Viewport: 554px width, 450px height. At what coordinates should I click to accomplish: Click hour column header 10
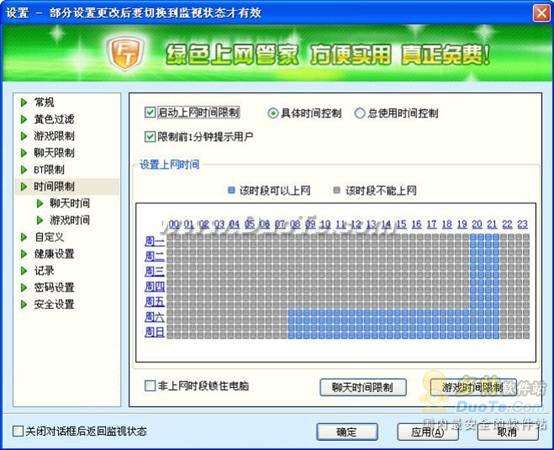(325, 224)
